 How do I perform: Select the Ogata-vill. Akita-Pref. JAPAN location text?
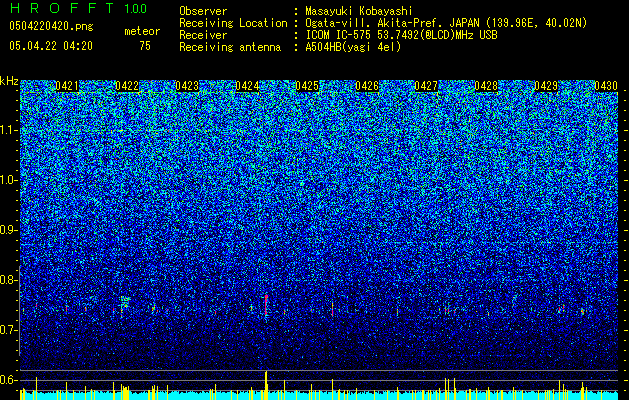pyautogui.click(x=446, y=23)
